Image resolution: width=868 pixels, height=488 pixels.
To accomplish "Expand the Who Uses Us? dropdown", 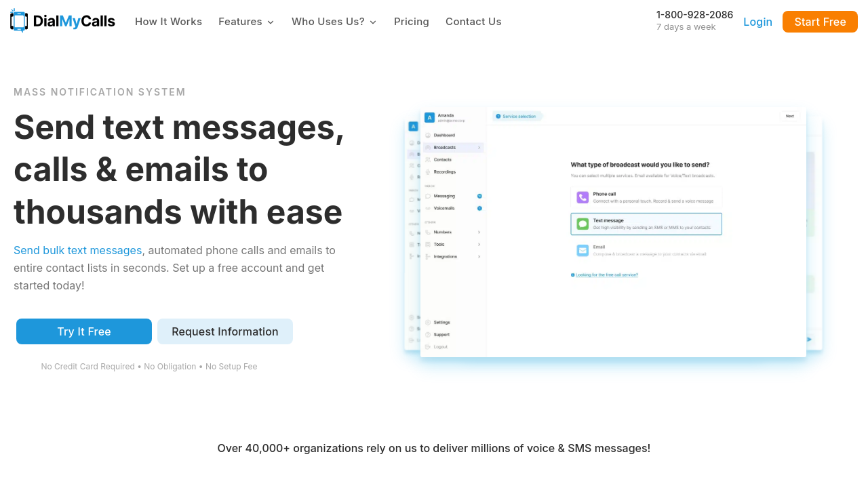I will tap(334, 22).
